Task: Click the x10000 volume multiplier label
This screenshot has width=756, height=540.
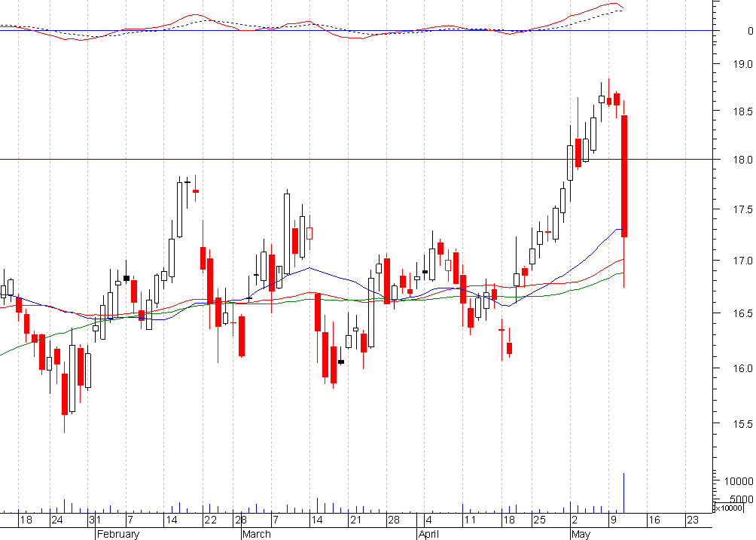Action: [x=729, y=508]
